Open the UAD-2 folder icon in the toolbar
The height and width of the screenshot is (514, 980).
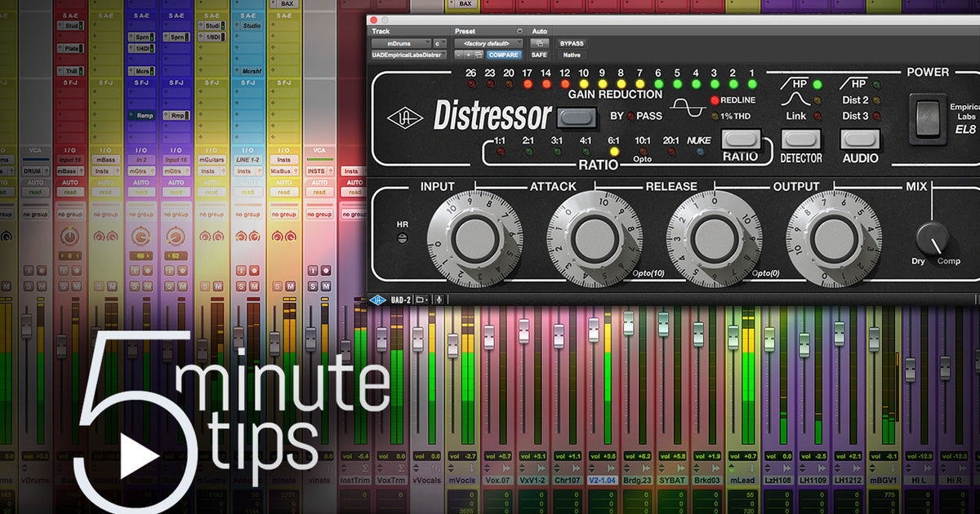pyautogui.click(x=421, y=299)
